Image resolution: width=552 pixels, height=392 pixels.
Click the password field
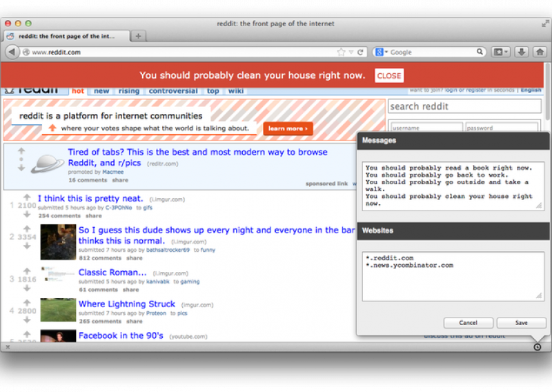(502, 128)
